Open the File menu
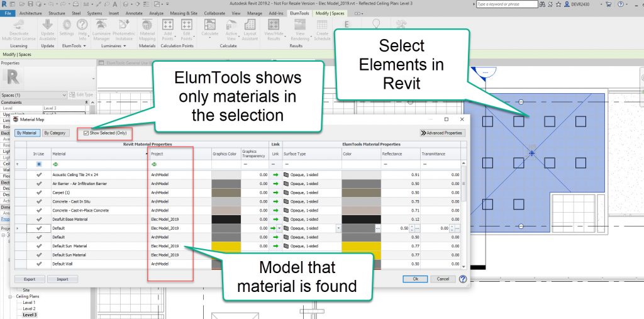The image size is (644, 319). (x=8, y=13)
